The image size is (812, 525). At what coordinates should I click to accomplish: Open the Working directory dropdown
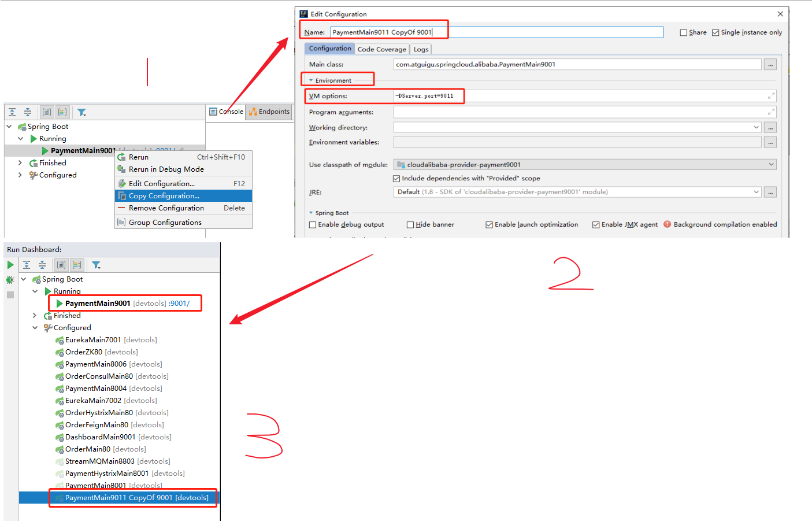[756, 127]
